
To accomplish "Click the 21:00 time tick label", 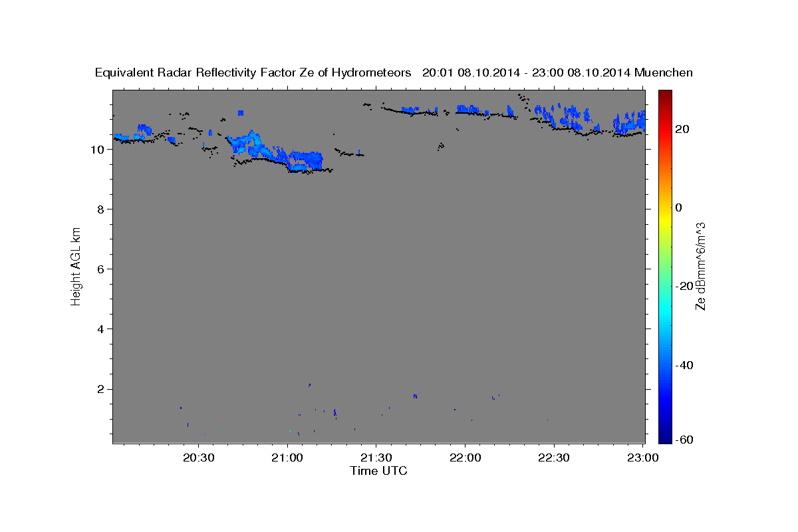I will tap(288, 458).
